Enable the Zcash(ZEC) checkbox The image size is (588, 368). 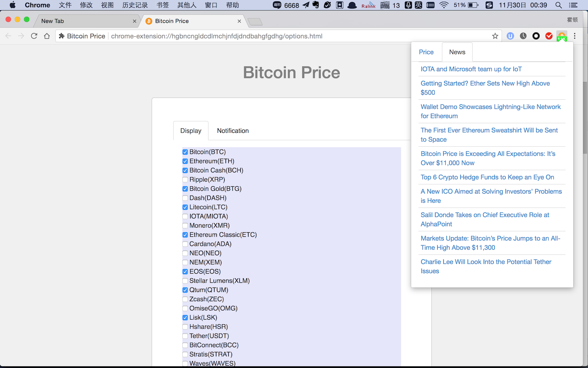185,299
